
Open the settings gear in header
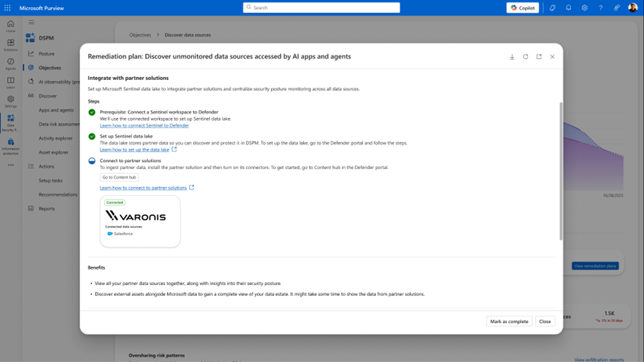pos(584,8)
